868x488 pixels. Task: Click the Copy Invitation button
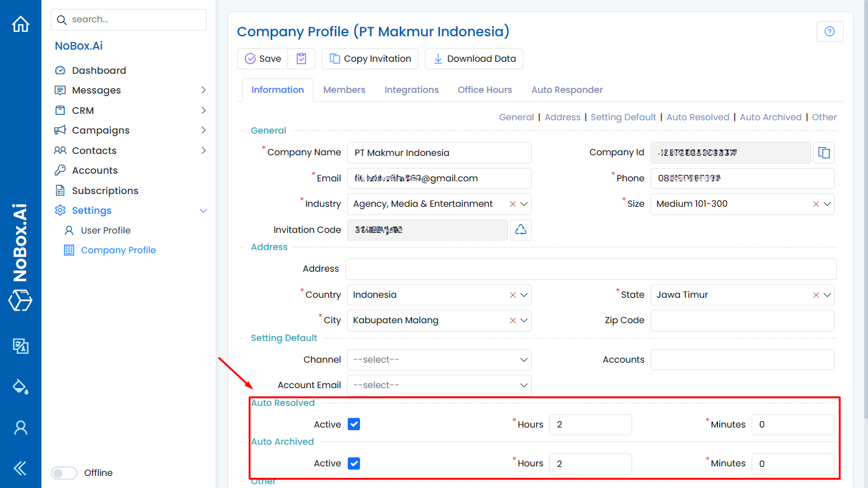click(370, 59)
